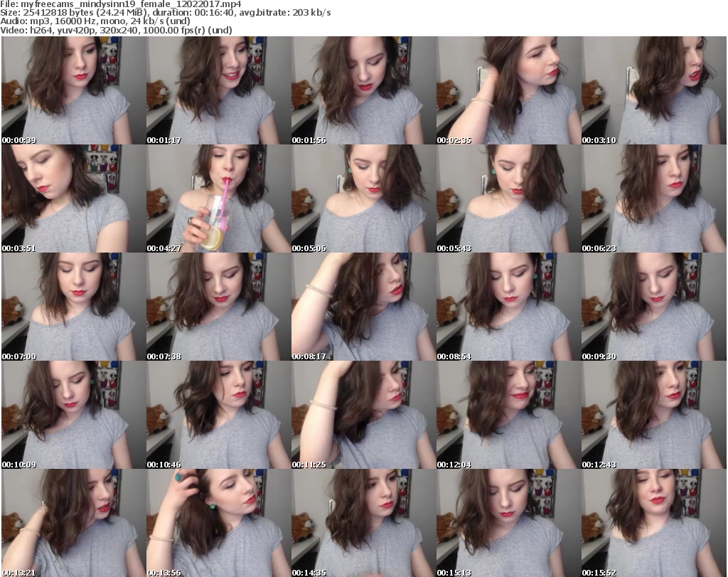Select the thumbnail stamped 00:00:39

pyautogui.click(x=74, y=90)
